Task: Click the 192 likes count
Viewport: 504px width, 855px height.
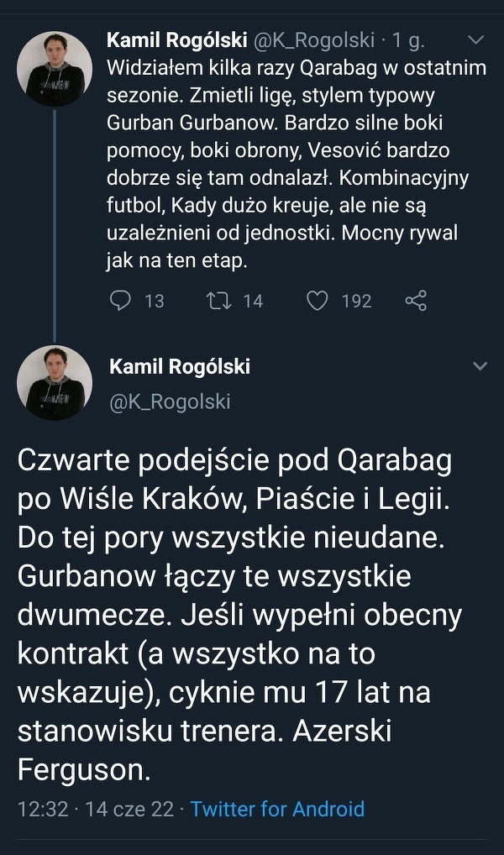Action: [x=356, y=300]
